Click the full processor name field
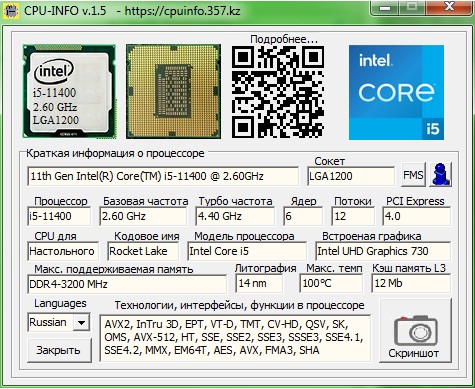475x389 pixels. click(x=163, y=176)
